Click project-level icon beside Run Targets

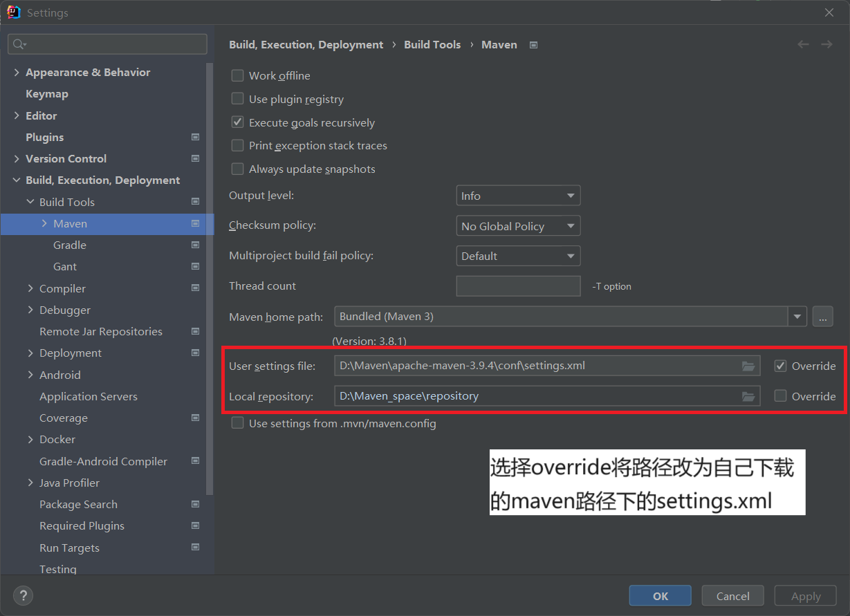(195, 548)
